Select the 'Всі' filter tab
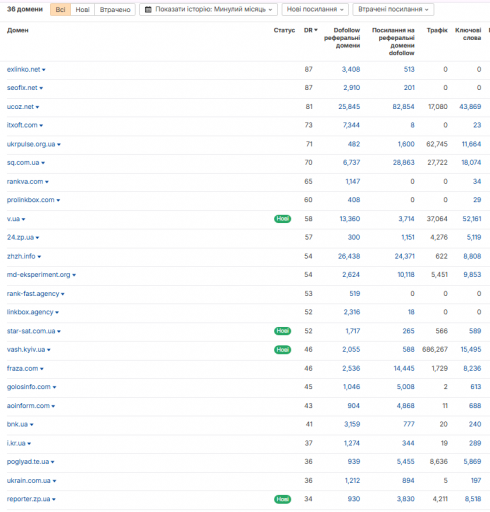 coord(60,10)
